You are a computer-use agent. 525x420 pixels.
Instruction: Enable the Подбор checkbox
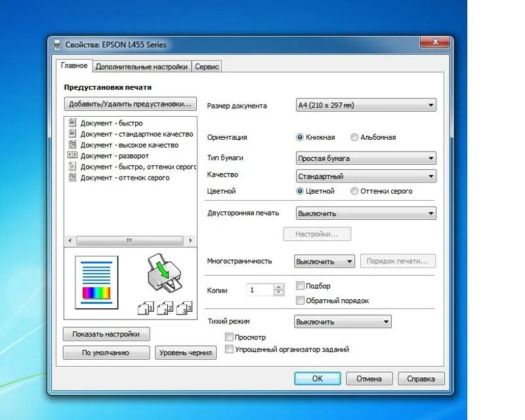click(300, 285)
